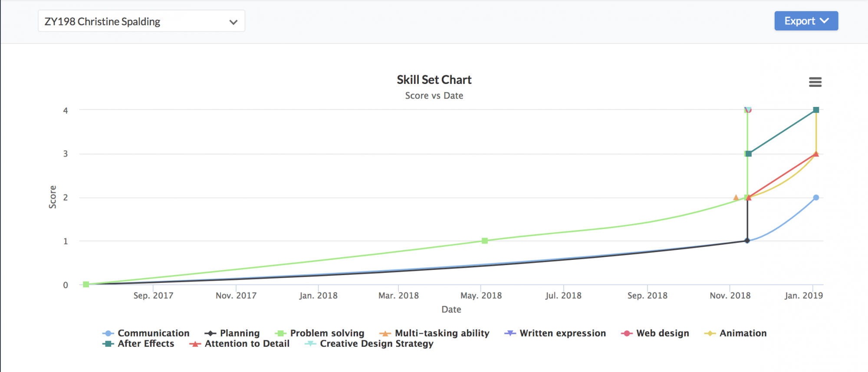
Task: Click After Effects legend square icon
Action: (x=108, y=344)
